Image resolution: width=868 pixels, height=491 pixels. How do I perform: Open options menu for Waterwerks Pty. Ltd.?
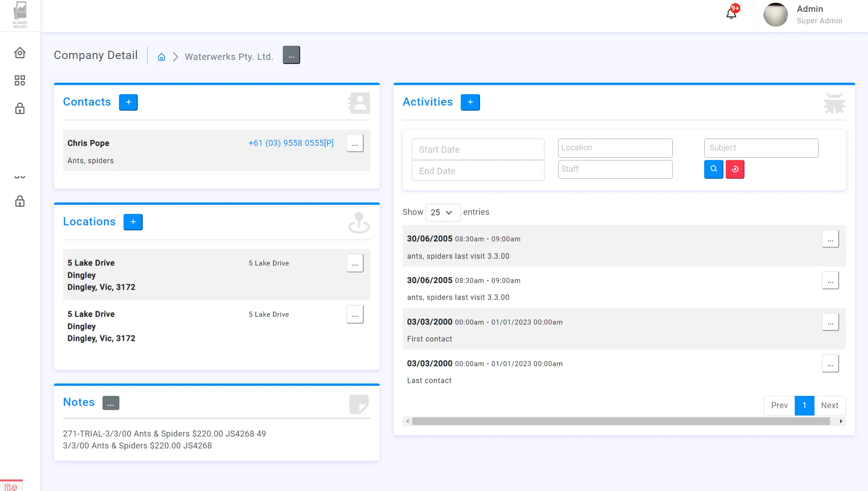(291, 54)
